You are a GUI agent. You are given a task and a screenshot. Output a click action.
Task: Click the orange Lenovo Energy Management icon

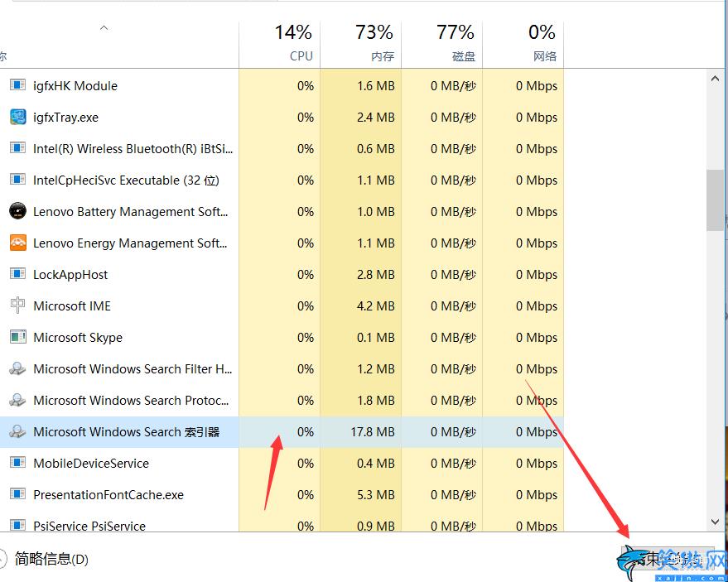17,243
